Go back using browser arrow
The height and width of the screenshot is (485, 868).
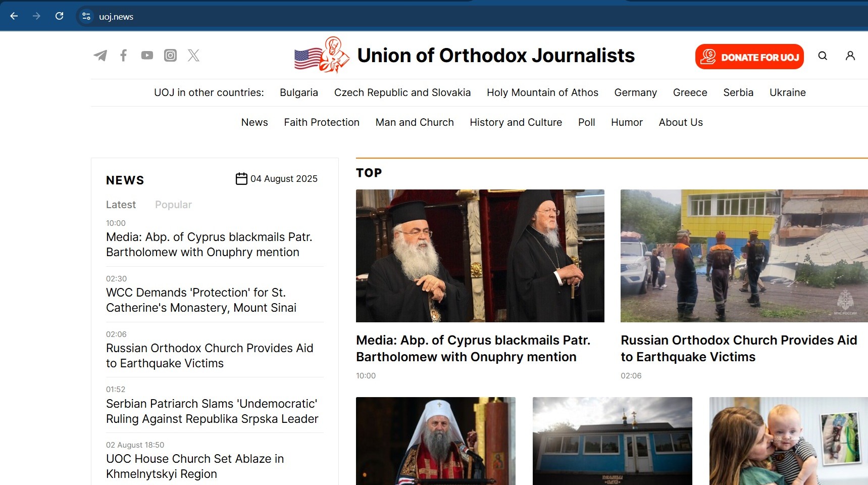click(14, 16)
